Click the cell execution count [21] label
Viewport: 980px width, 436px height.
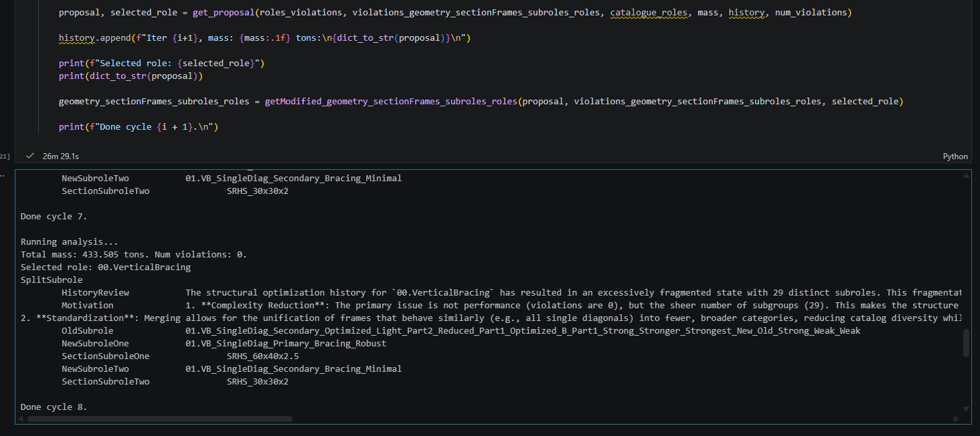[x=5, y=156]
